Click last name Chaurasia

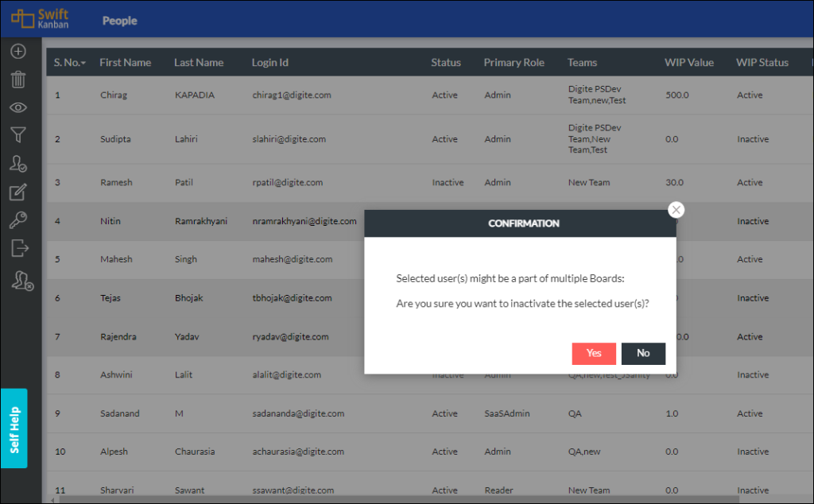click(195, 452)
